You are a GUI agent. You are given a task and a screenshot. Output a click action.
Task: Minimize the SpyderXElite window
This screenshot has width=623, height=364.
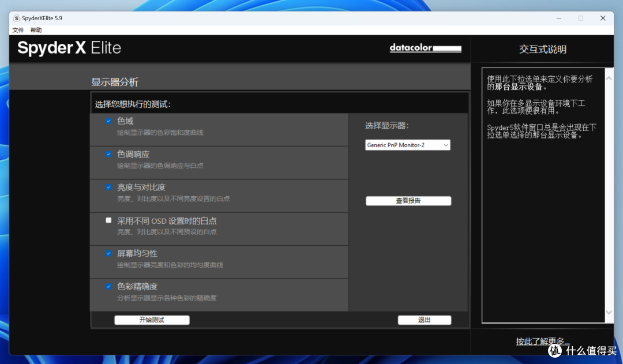point(558,18)
